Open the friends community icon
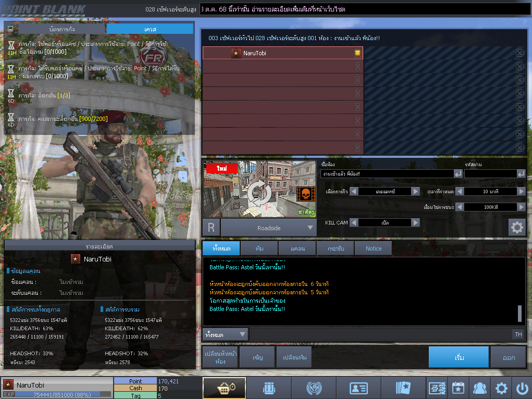Viewport: 532px width, 399px height. coord(479,388)
